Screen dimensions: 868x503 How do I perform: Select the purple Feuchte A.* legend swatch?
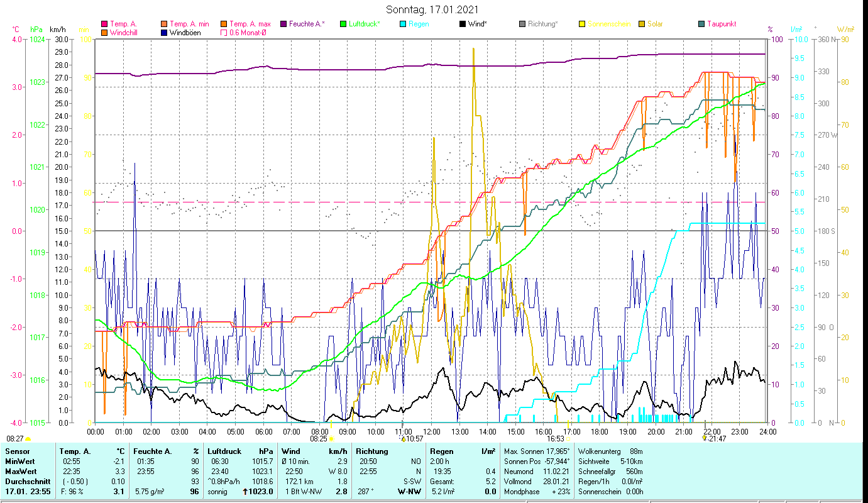point(283,24)
